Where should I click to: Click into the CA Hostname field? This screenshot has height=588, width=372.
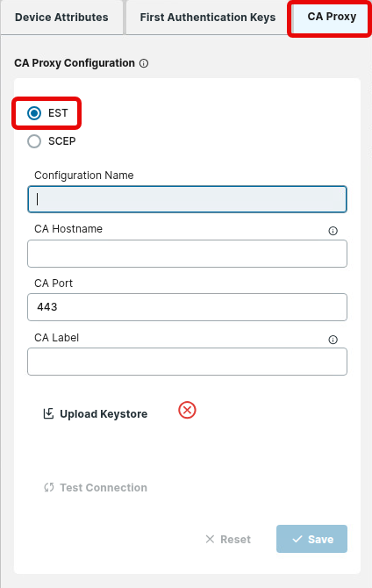(x=187, y=254)
